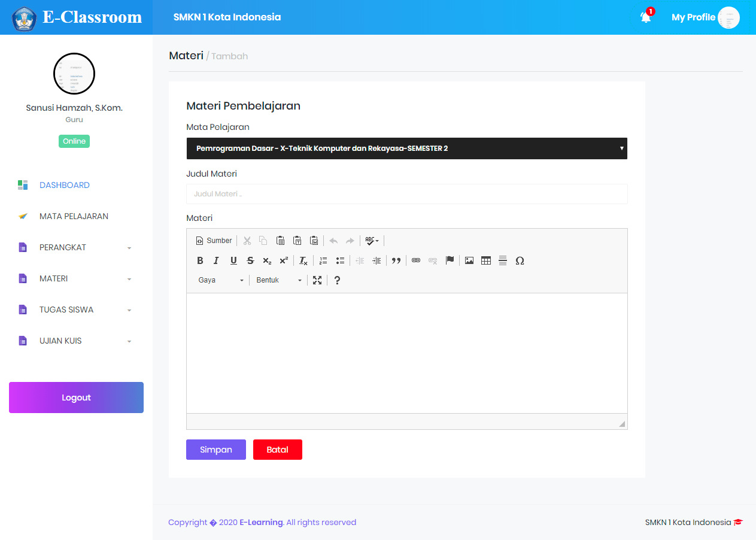Screen dimensions: 756x540
Task: Go to DASHBOARD from the sidebar
Action: click(x=65, y=185)
